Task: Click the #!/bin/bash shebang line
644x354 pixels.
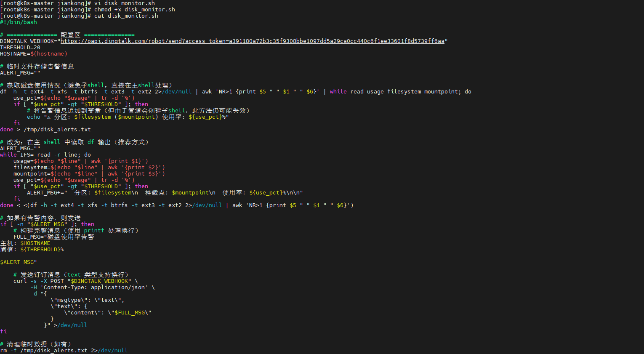Action: tap(19, 22)
